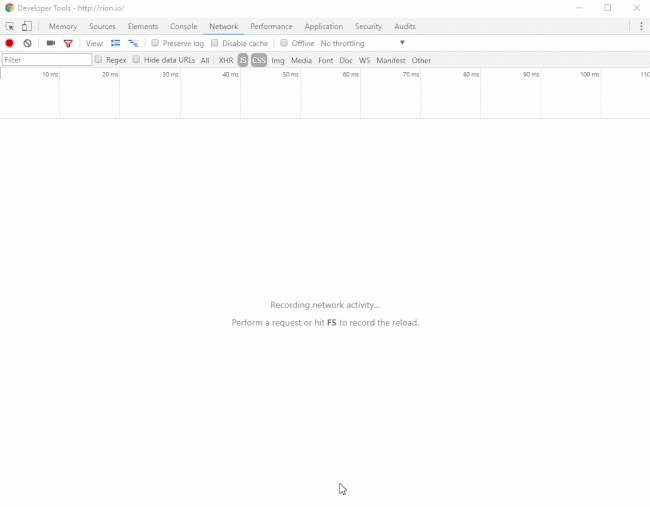The image size is (650, 507).
Task: Clear the network log
Action: click(x=27, y=43)
